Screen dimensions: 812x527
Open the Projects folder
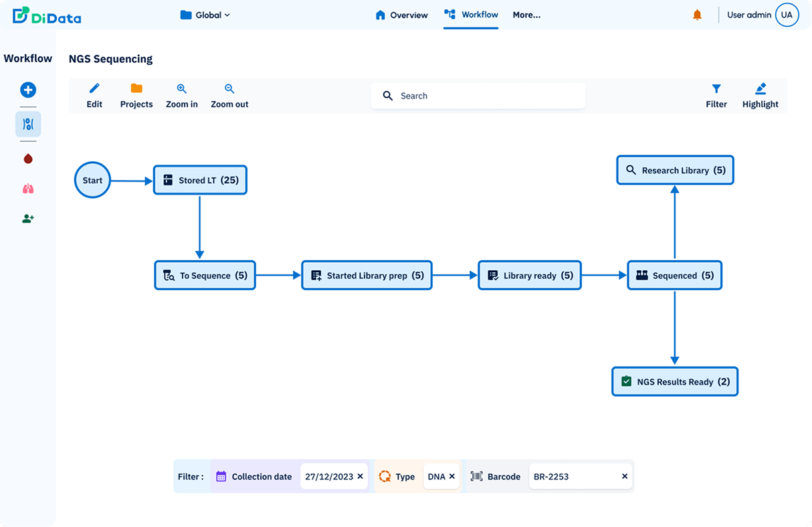click(x=136, y=96)
